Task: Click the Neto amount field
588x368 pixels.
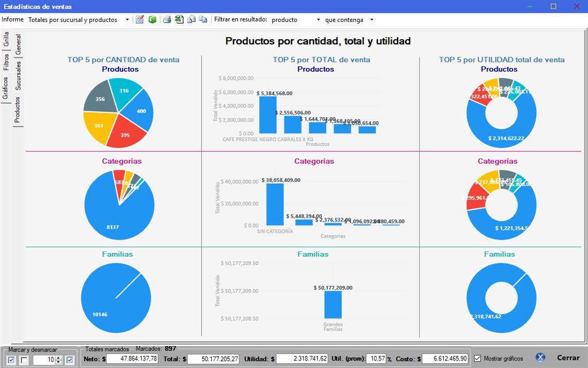Action: click(x=133, y=358)
